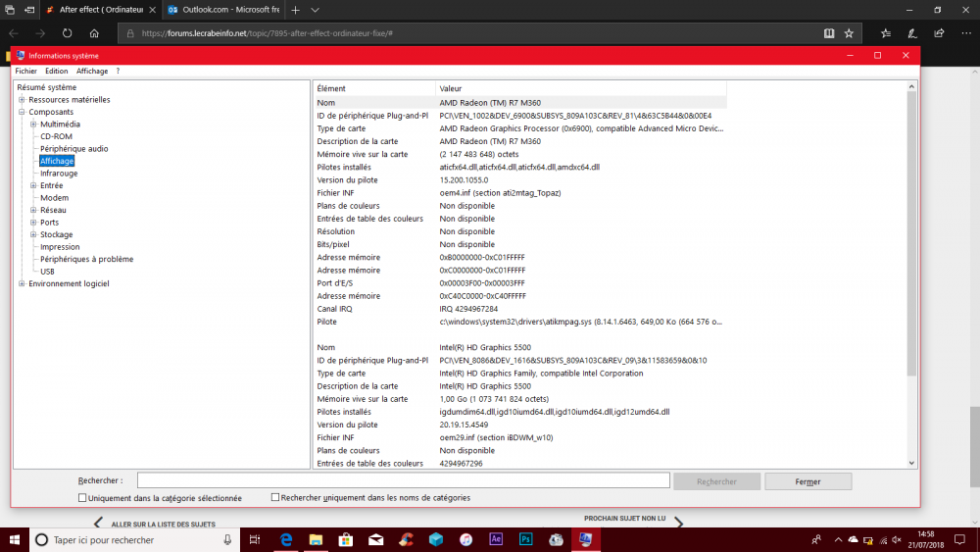The image size is (980, 552).
Task: Open the reading view book icon
Action: (x=829, y=33)
